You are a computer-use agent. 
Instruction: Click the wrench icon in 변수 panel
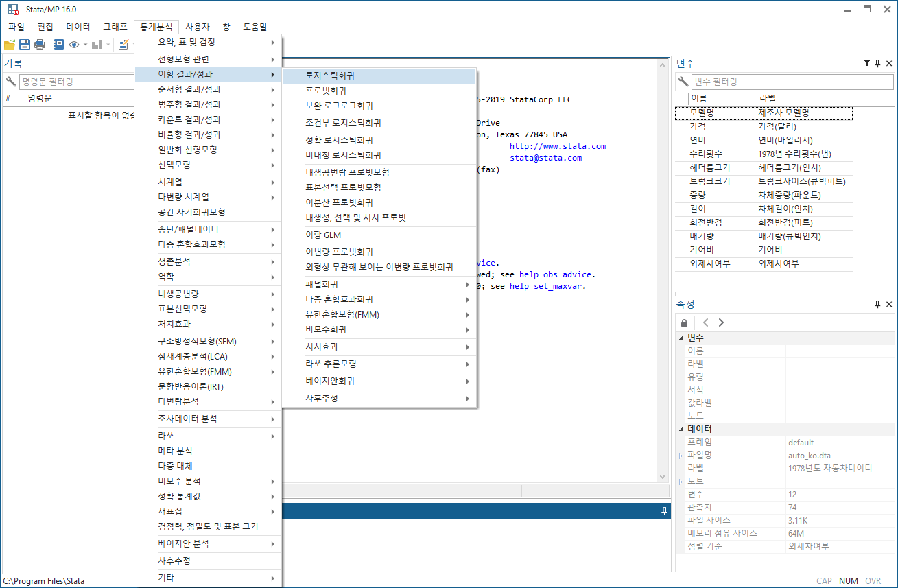pos(683,82)
